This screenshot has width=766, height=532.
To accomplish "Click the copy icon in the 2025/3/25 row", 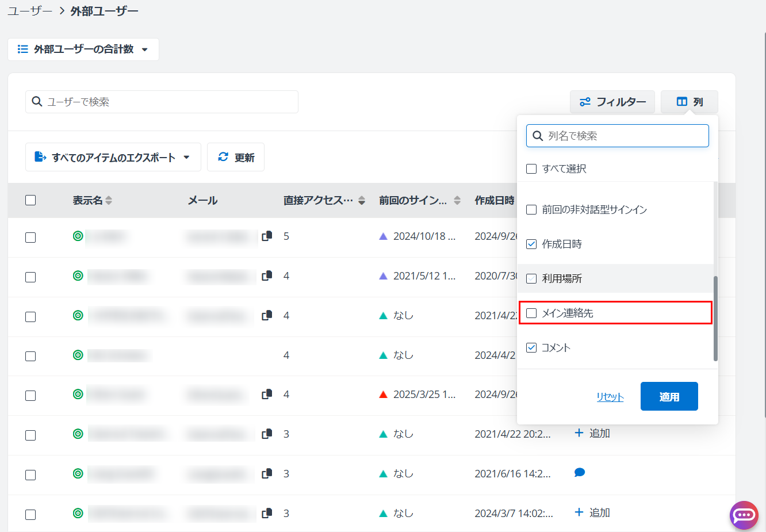I will (267, 395).
